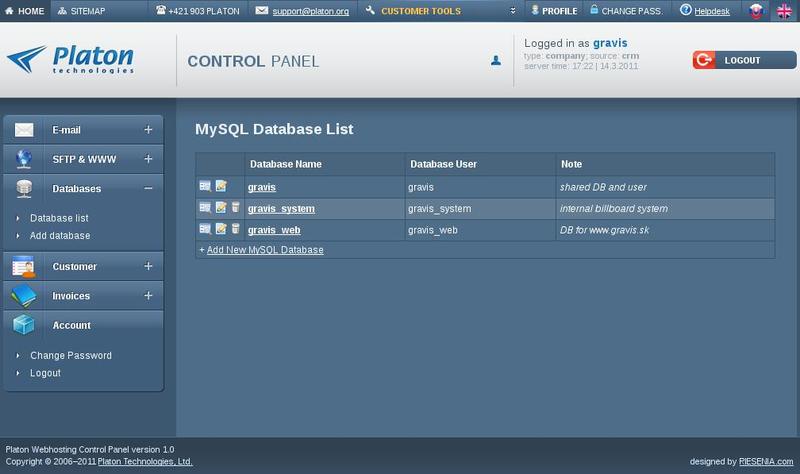Click Add New MySQL Database link
This screenshot has width=800, height=474.
pyautogui.click(x=265, y=250)
